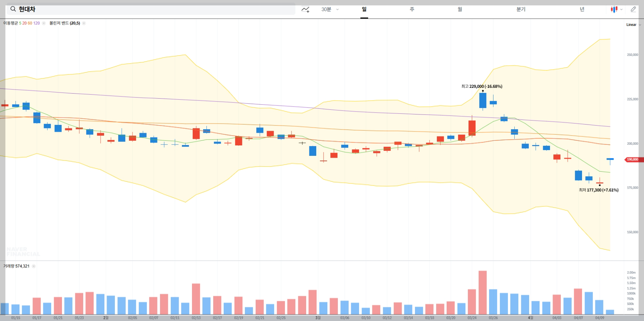Click the 이동평균 indicator label
The image size is (644, 321).
tap(10, 23)
